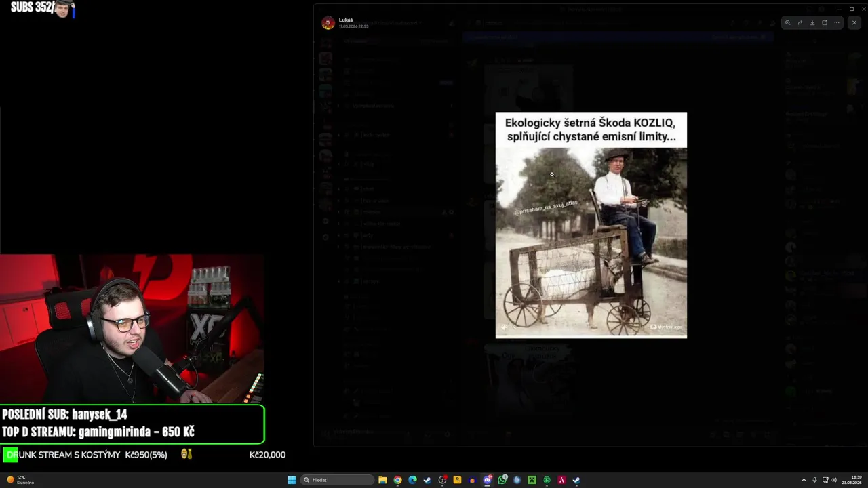The width and height of the screenshot is (868, 488).
Task: Open OBS Studio from the taskbar
Action: tap(442, 480)
